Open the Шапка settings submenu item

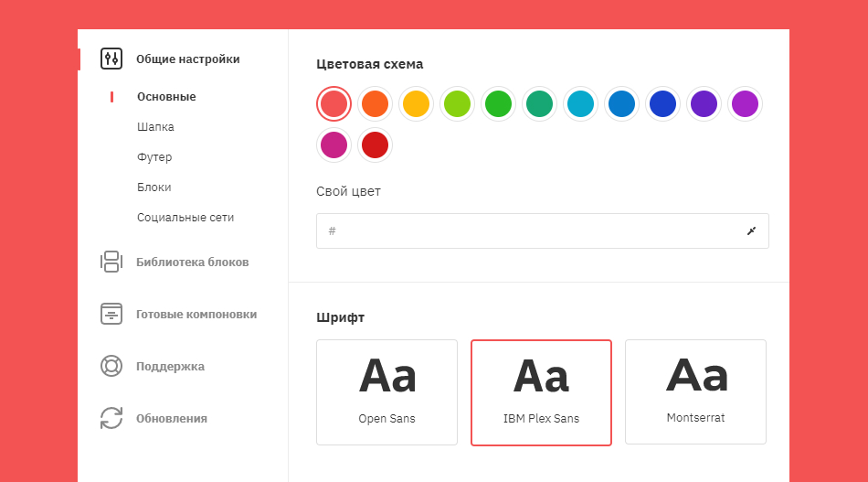[x=155, y=127]
